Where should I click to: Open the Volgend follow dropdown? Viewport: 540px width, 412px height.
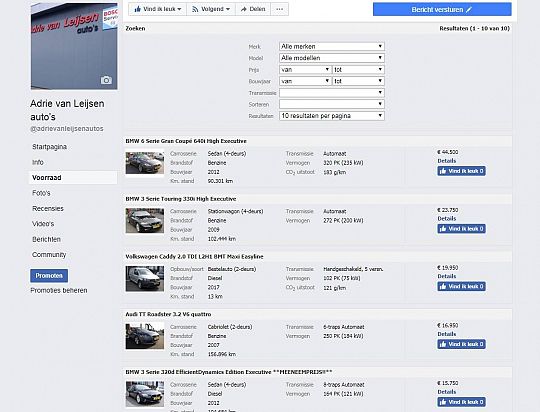point(211,9)
